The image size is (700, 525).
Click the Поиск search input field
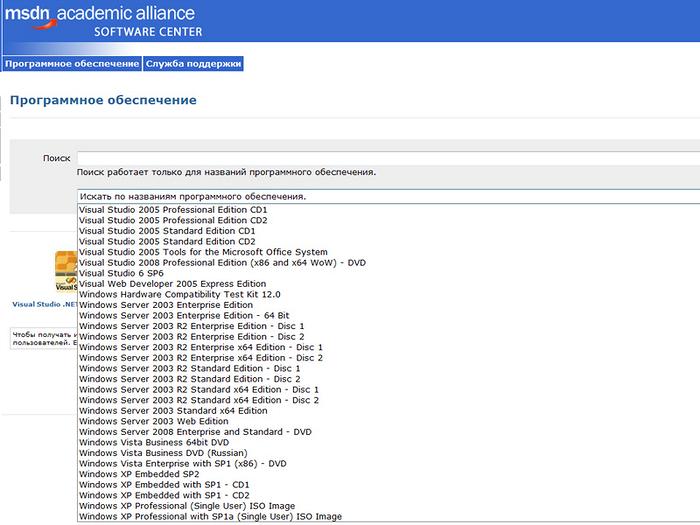[388, 158]
